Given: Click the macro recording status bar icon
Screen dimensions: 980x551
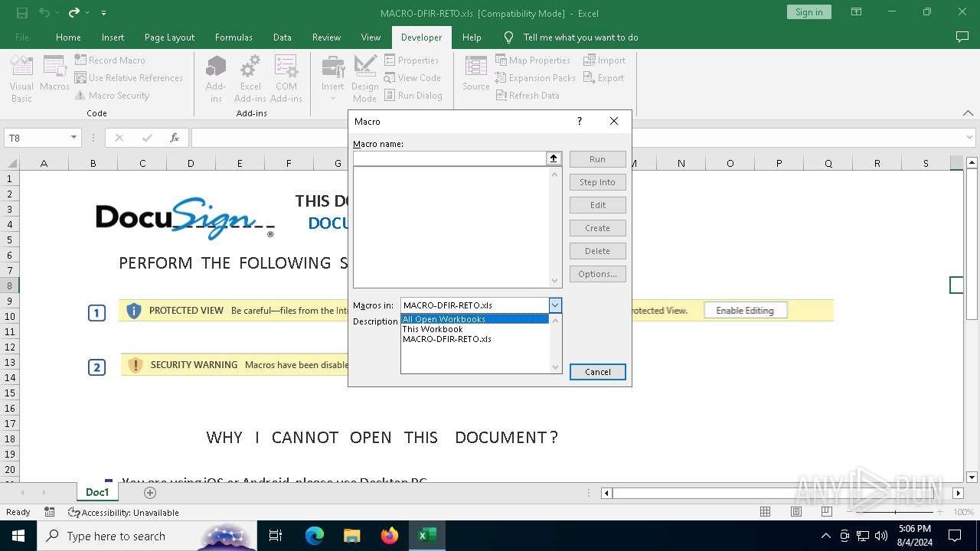Looking at the screenshot, I should click(50, 512).
